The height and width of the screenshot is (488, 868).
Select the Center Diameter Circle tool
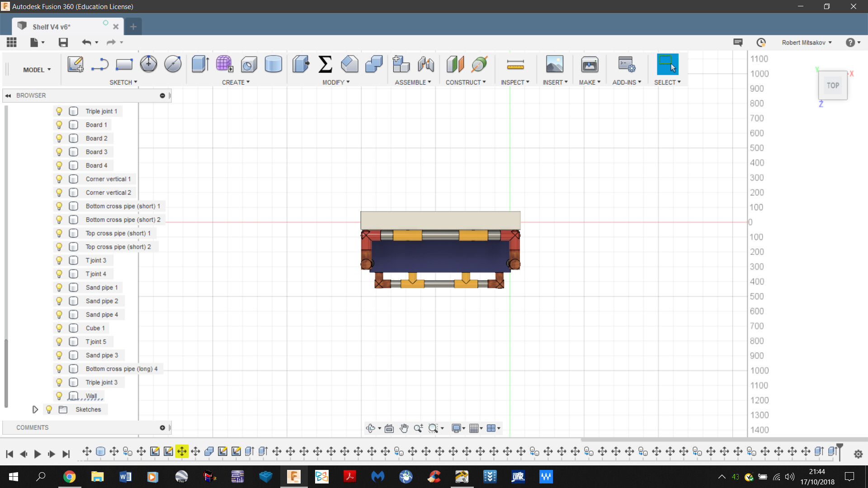point(148,64)
